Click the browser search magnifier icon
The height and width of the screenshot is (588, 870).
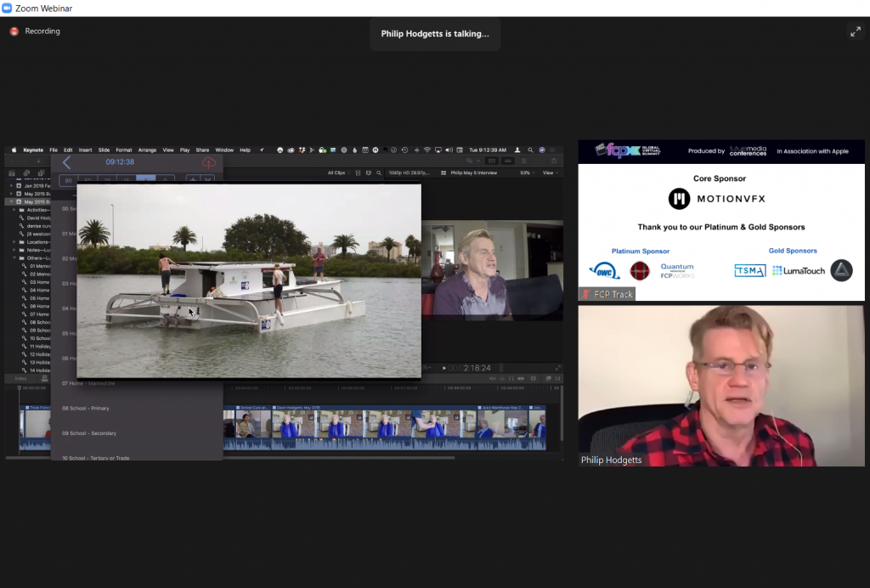tap(378, 172)
